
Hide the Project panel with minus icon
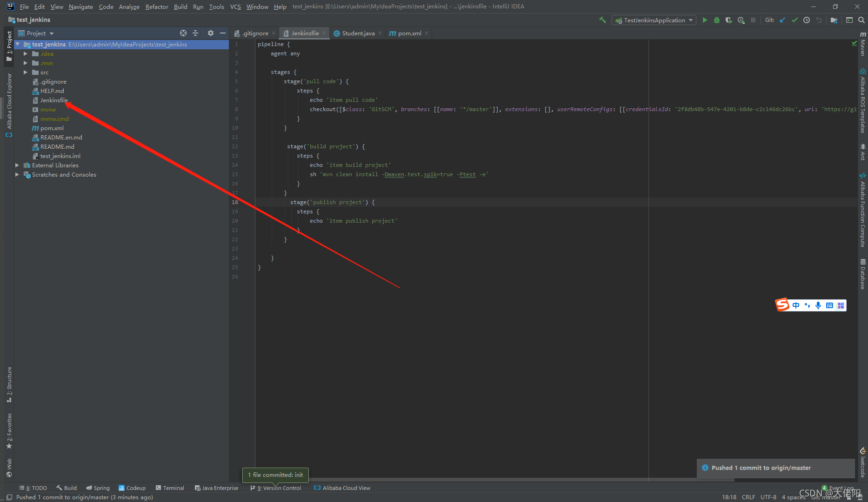(223, 33)
